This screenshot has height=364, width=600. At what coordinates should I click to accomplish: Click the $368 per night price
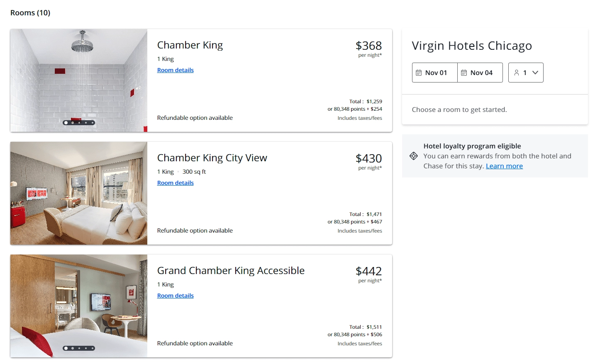(x=368, y=46)
